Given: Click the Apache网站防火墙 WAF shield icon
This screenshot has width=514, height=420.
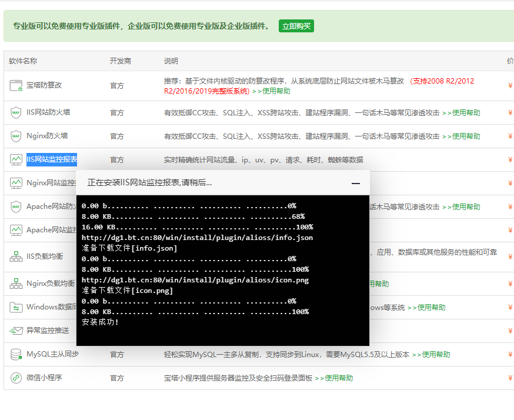Looking at the screenshot, I should tap(16, 207).
